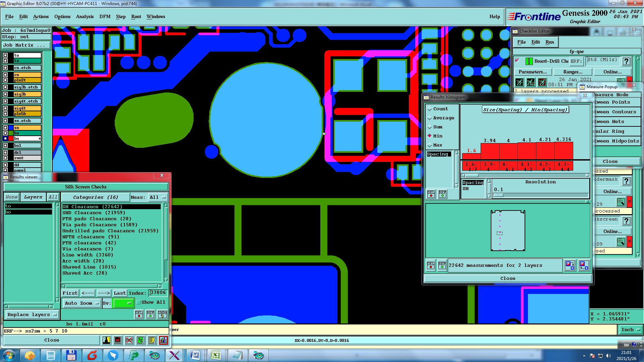Open the Analysis menu
The height and width of the screenshot is (362, 644).
point(85,16)
